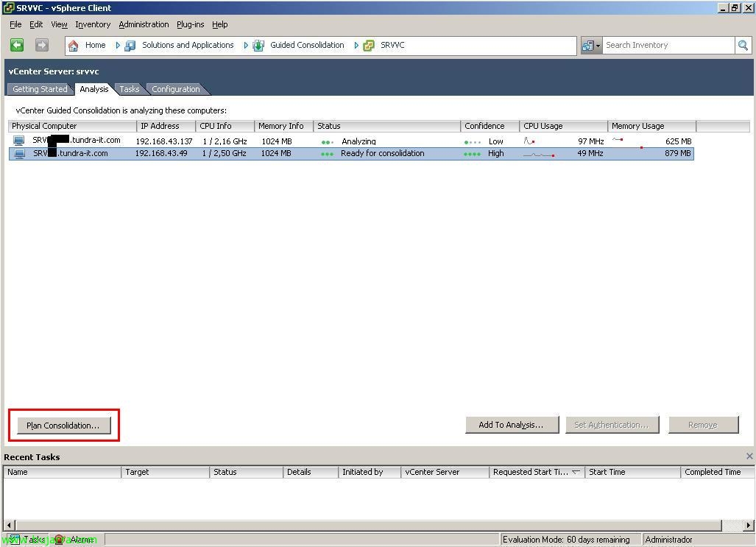
Task: Sort by the Memory Usage column header
Action: click(651, 126)
